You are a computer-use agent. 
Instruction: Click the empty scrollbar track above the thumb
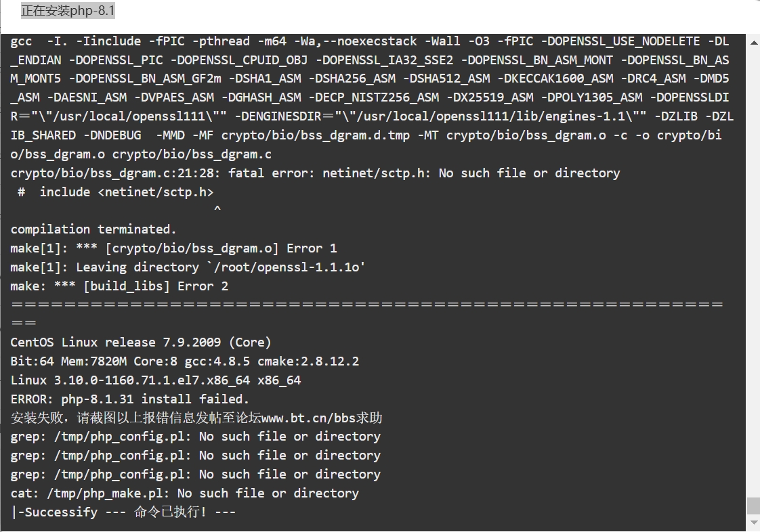[x=754, y=271]
